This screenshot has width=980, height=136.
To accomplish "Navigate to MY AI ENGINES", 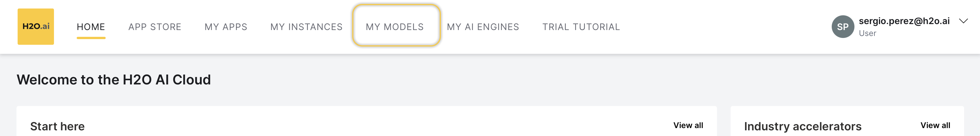I will point(483,27).
